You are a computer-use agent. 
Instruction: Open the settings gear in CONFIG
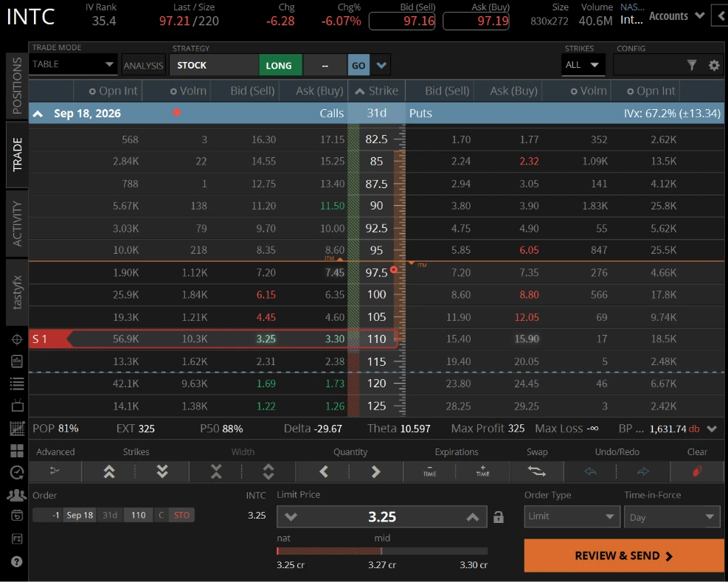pyautogui.click(x=714, y=65)
